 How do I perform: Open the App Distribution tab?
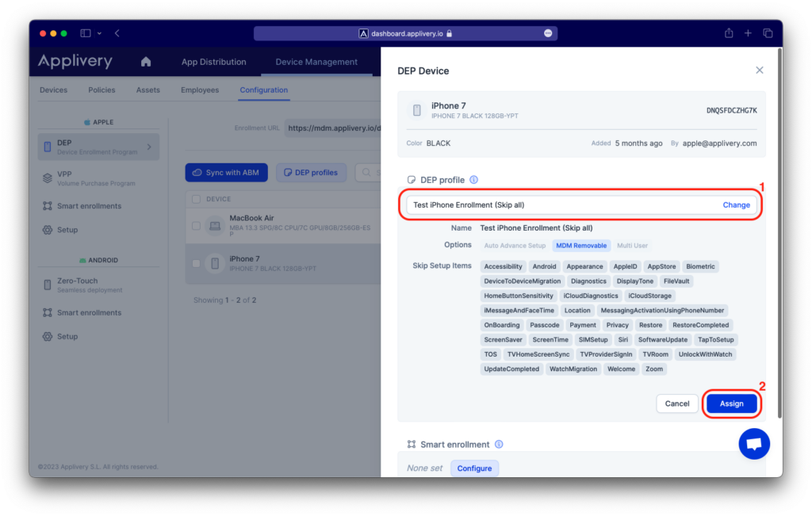214,62
